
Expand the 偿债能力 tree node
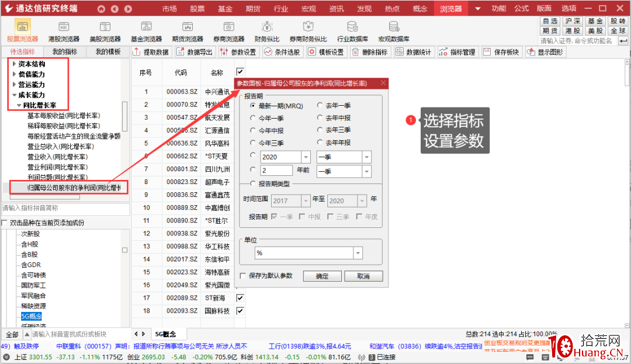14,74
